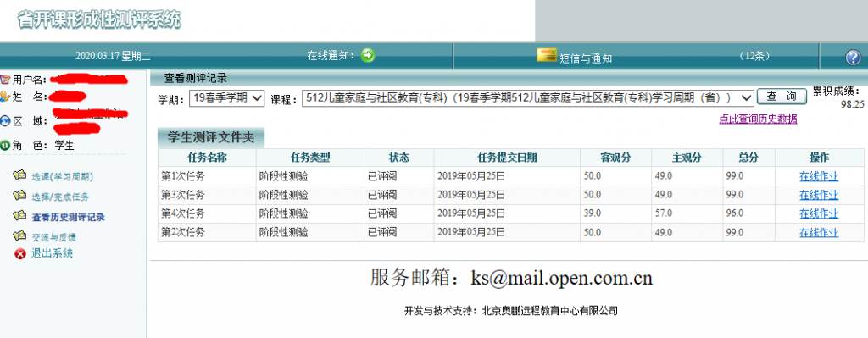Go to 选课(学习周期) in sidebar
The width and height of the screenshot is (868, 338).
62,177
